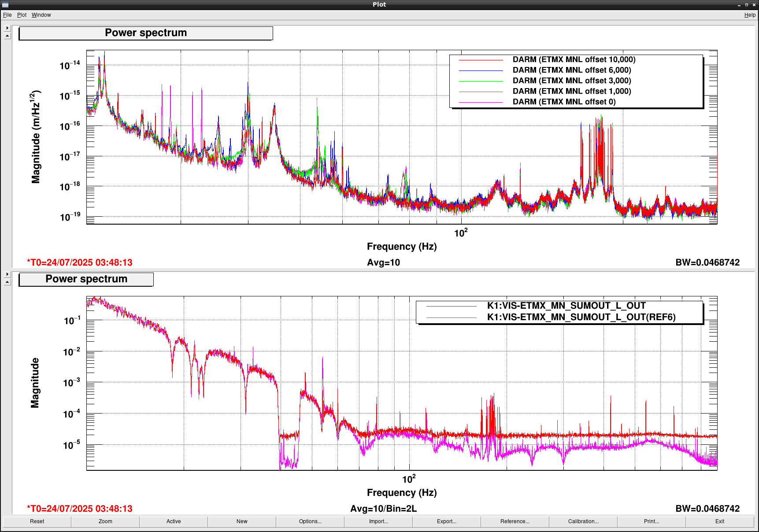Click the Avg=10 text under top plot
The height and width of the screenshot is (532, 759).
[383, 263]
